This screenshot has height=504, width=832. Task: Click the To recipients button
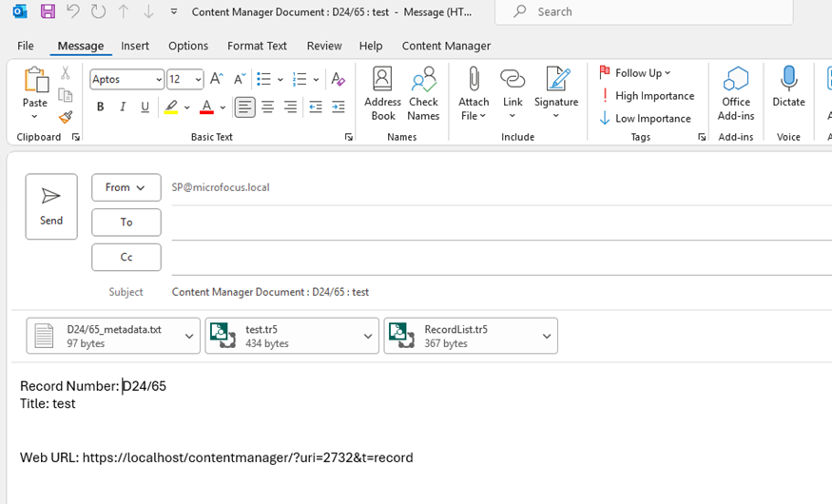[126, 223]
